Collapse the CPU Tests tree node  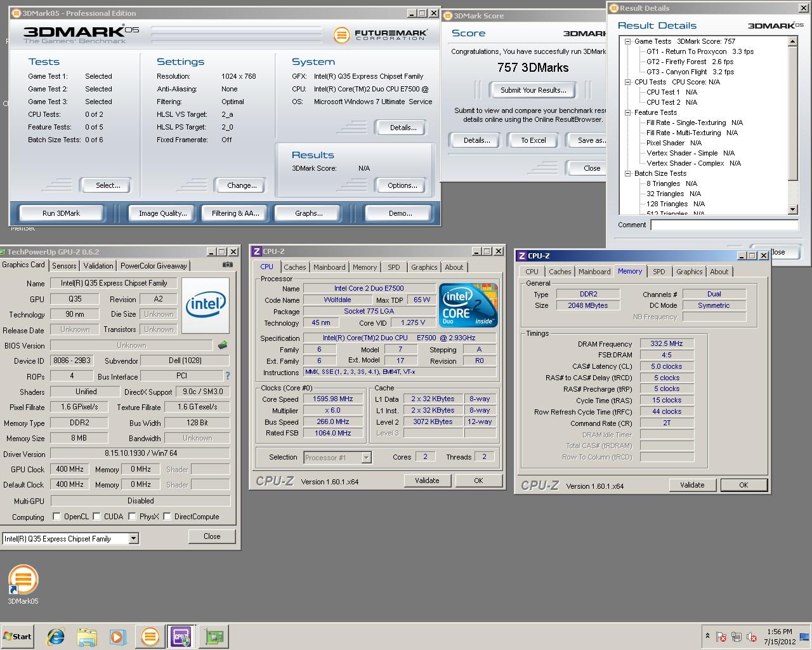[627, 82]
